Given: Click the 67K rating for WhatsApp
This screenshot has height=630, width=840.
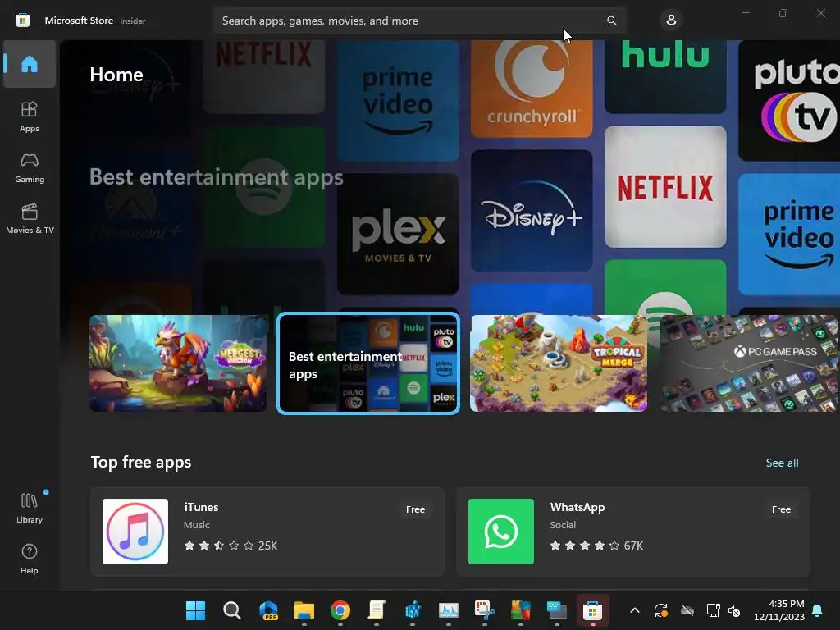Looking at the screenshot, I should tap(633, 546).
